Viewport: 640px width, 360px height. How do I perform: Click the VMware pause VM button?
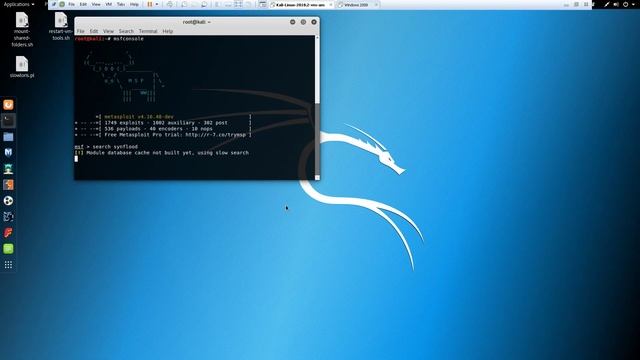pyautogui.click(x=150, y=4)
